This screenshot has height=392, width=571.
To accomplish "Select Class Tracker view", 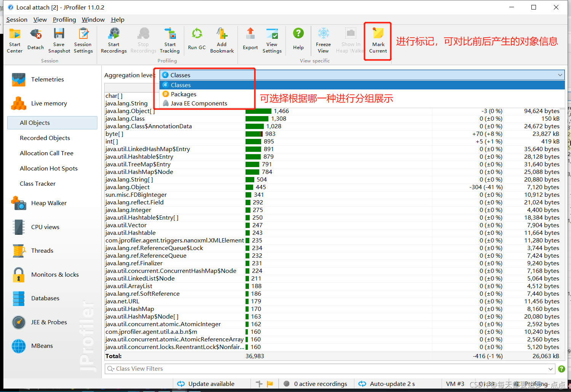I will coord(38,184).
